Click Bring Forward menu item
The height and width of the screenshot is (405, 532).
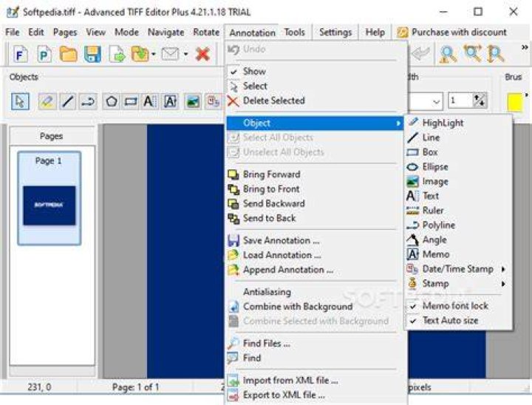[x=316, y=174]
